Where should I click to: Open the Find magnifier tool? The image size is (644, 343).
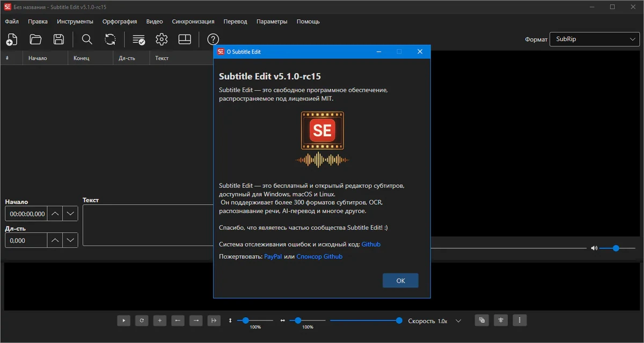pyautogui.click(x=86, y=39)
